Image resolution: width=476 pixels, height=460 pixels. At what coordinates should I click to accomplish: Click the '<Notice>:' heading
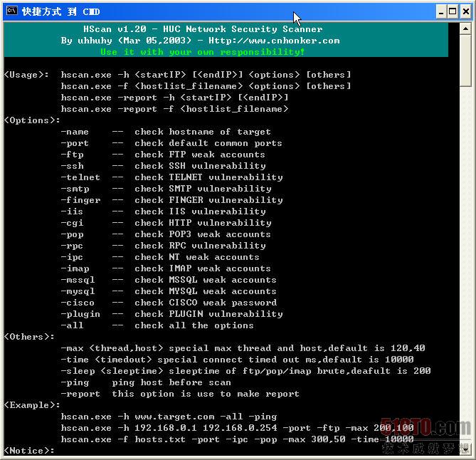[29, 451]
